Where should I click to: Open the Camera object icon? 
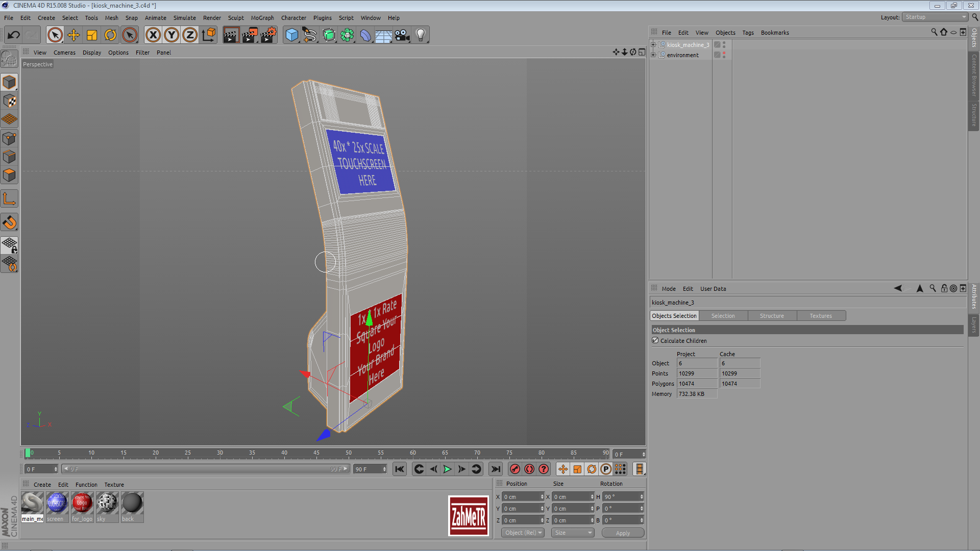pos(402,35)
